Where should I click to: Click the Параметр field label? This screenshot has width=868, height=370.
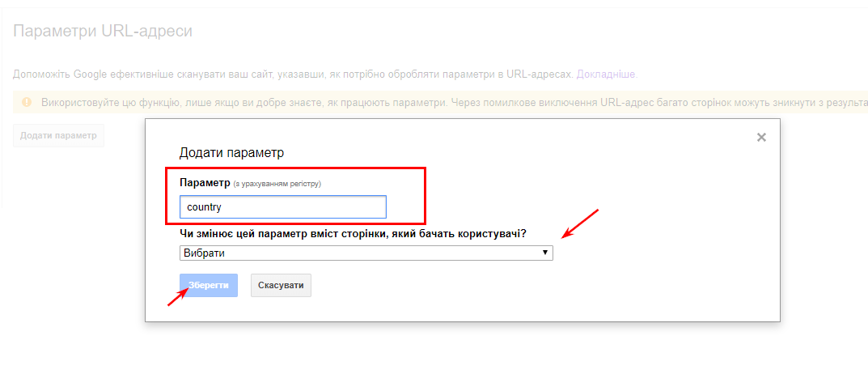[x=205, y=183]
